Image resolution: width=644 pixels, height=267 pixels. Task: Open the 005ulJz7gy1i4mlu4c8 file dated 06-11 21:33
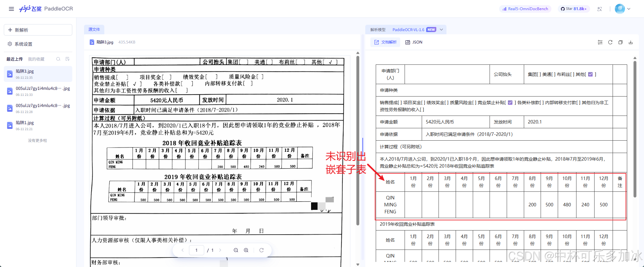(38, 91)
